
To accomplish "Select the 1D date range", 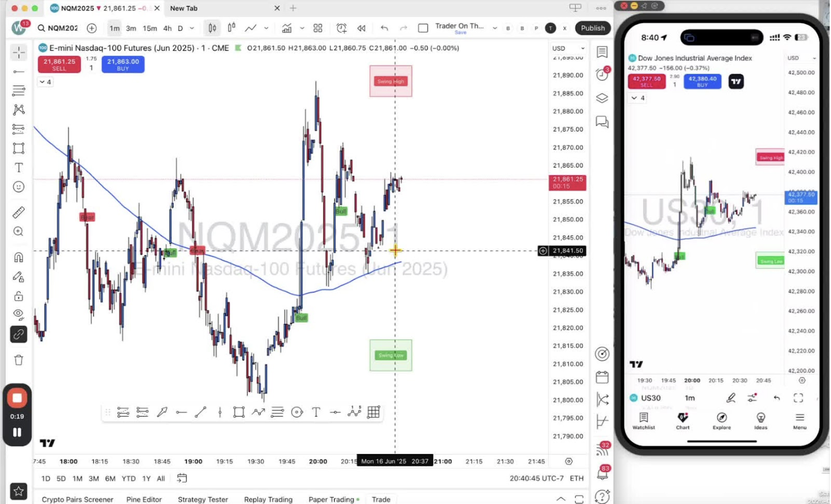I will [x=46, y=478].
